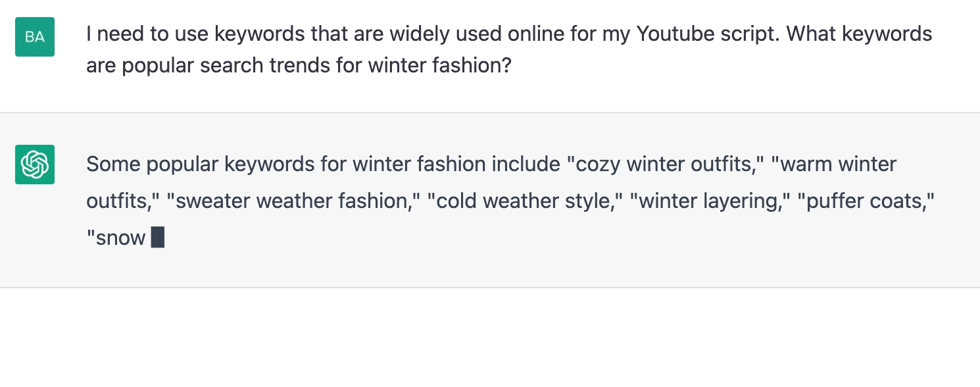Click the word "Youtube" in the user message
The image size is (980, 387).
[x=670, y=34]
